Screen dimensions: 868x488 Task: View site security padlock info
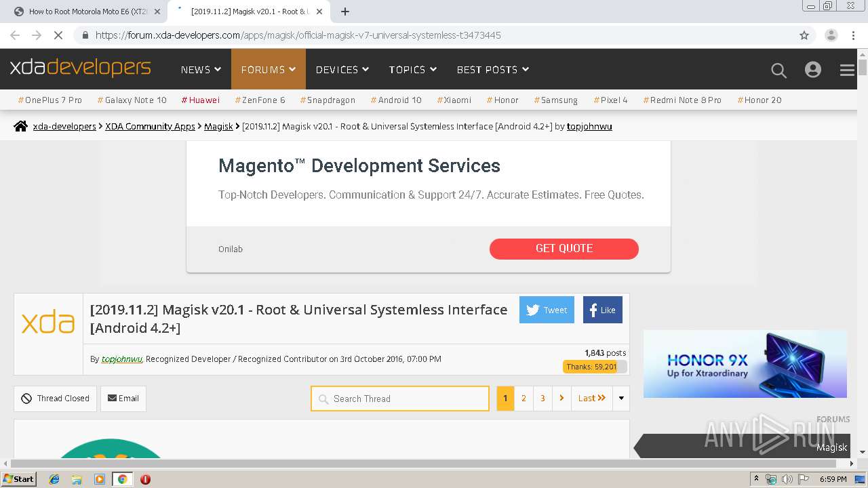(x=85, y=35)
